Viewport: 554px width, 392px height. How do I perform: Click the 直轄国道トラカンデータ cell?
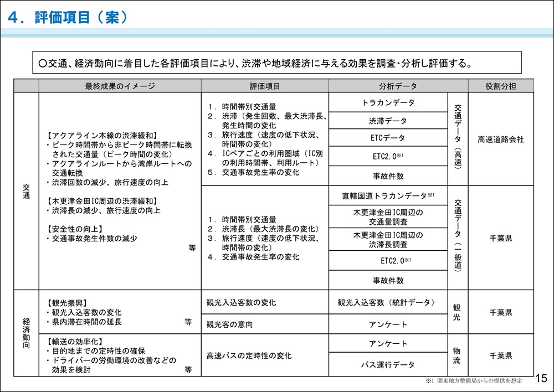(x=388, y=195)
